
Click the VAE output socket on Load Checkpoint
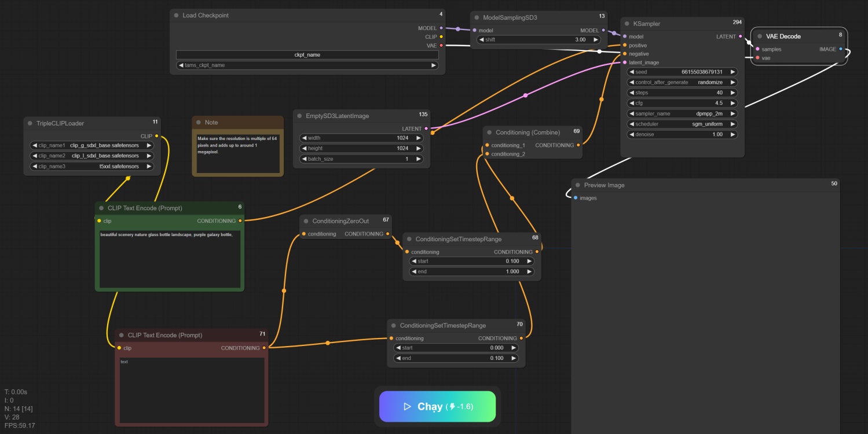click(441, 45)
